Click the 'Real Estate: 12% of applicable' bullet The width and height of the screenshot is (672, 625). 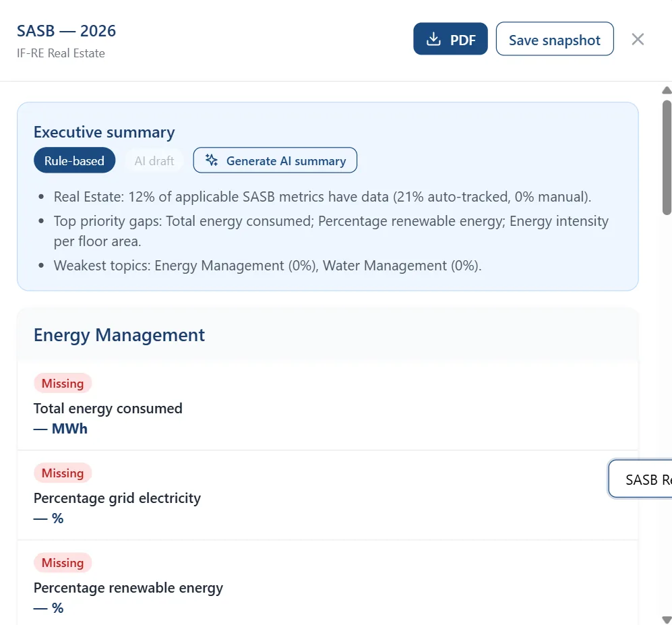tap(322, 197)
